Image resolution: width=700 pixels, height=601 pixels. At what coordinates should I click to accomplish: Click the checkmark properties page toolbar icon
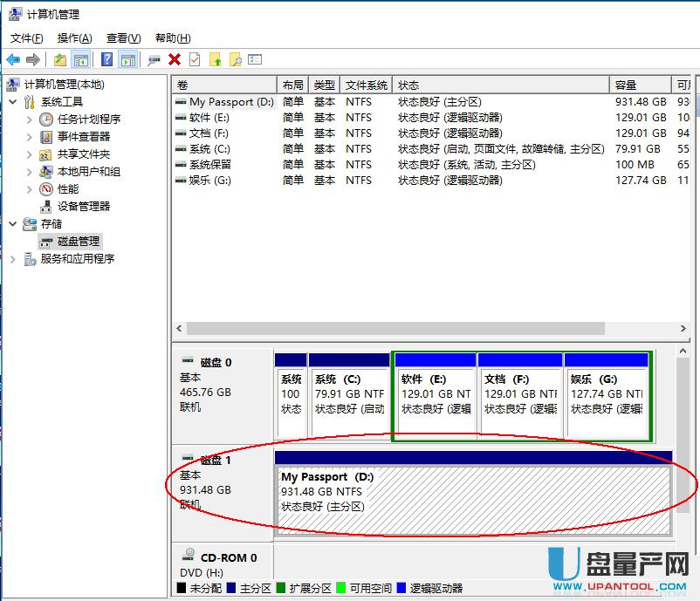click(x=195, y=59)
